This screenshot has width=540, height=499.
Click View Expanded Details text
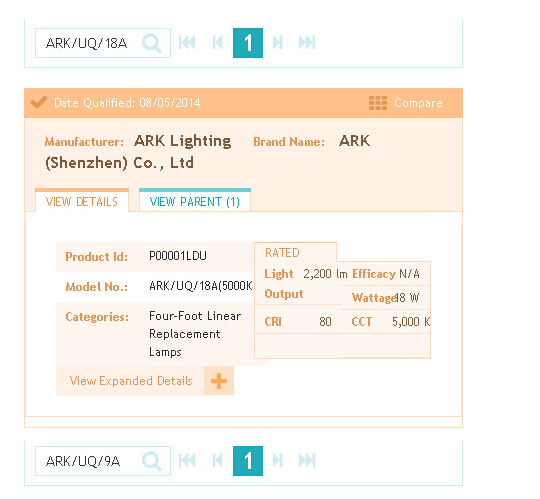click(x=131, y=381)
